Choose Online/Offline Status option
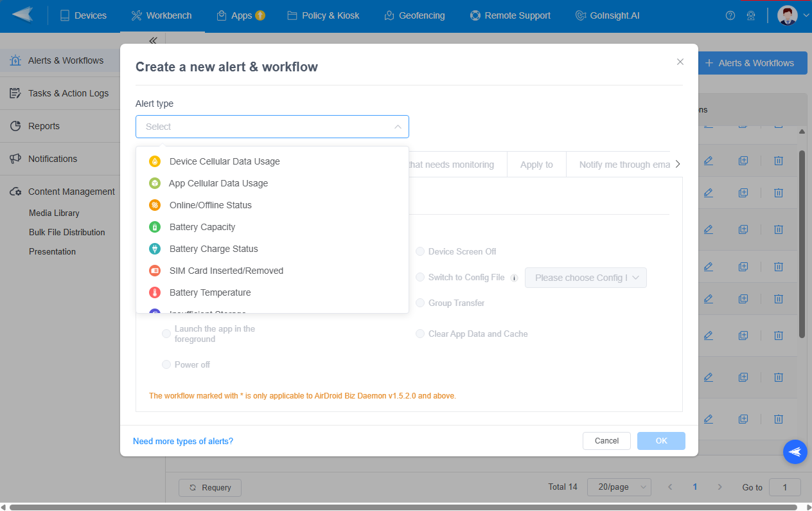The width and height of the screenshot is (812, 511). pos(272,205)
